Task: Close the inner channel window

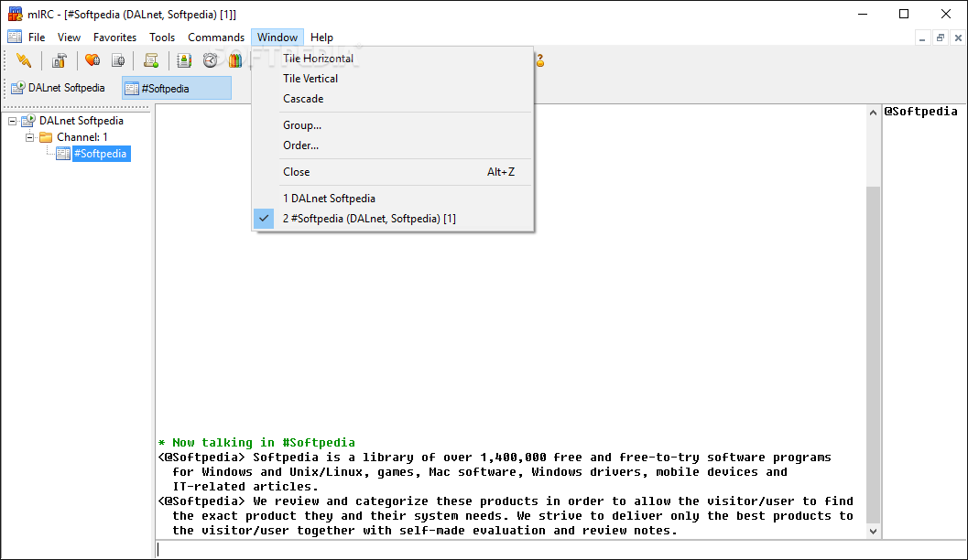Action: coord(958,38)
